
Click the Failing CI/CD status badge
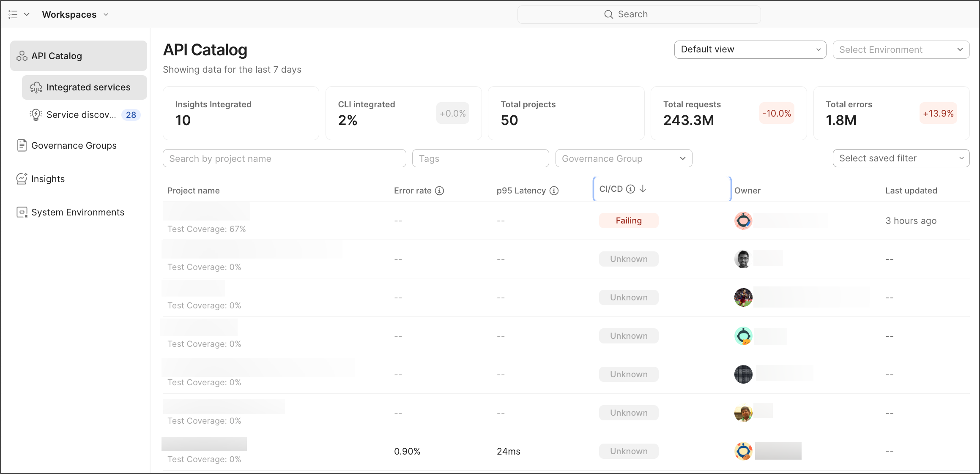[x=628, y=221]
